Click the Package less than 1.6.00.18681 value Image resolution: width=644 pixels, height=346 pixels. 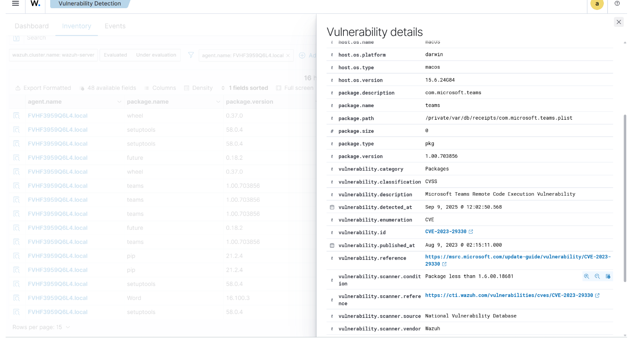[x=469, y=276]
